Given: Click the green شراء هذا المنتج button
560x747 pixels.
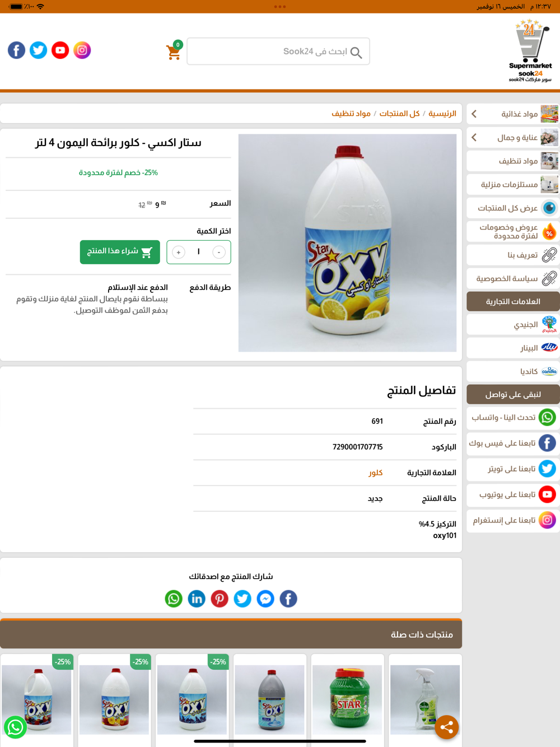Looking at the screenshot, I should point(120,252).
